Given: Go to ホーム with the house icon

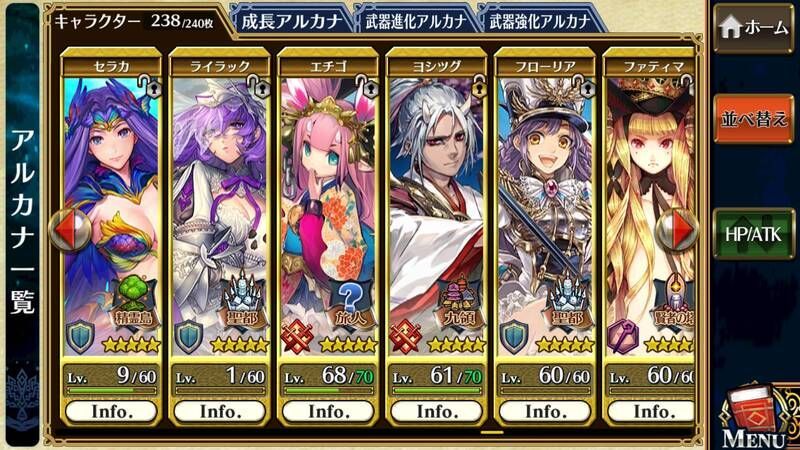Looking at the screenshot, I should point(754,28).
